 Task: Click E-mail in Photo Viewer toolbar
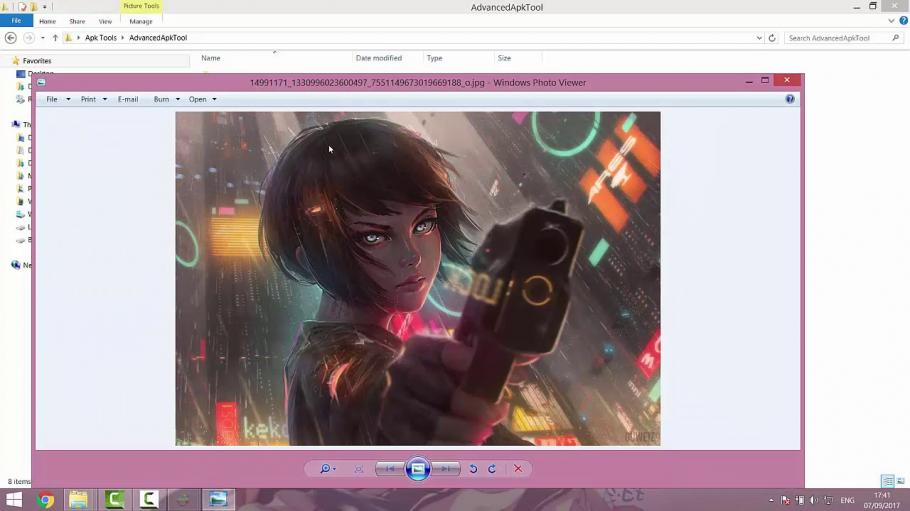coord(128,99)
